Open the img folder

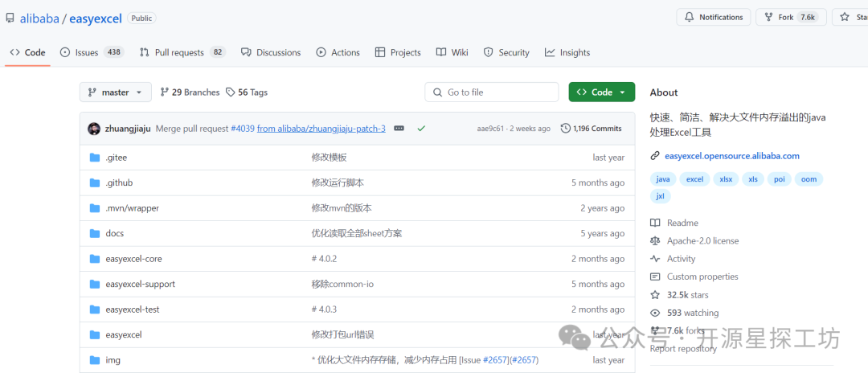[x=113, y=360]
